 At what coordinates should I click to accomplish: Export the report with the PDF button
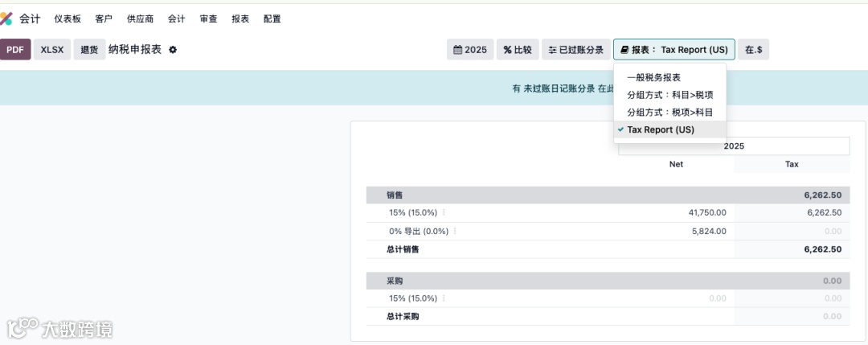[x=14, y=50]
